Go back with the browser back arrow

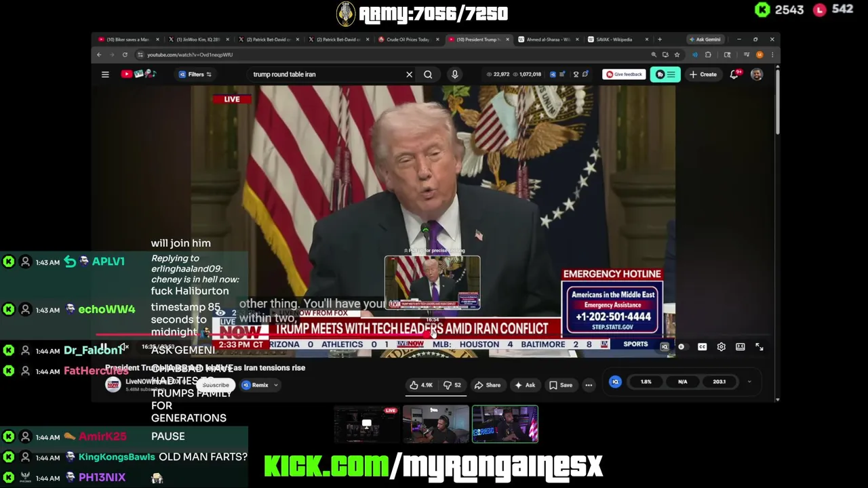tap(99, 55)
